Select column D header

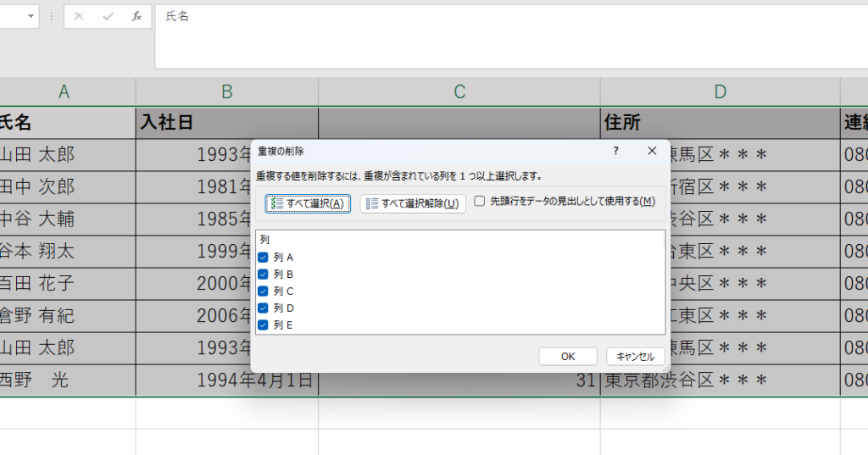pyautogui.click(x=720, y=92)
